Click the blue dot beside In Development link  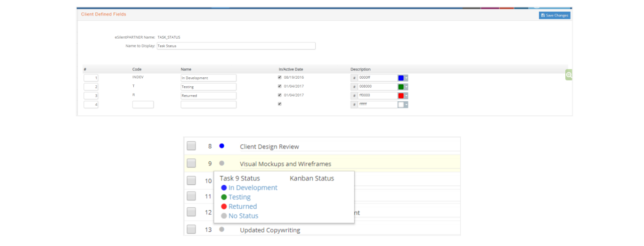224,188
